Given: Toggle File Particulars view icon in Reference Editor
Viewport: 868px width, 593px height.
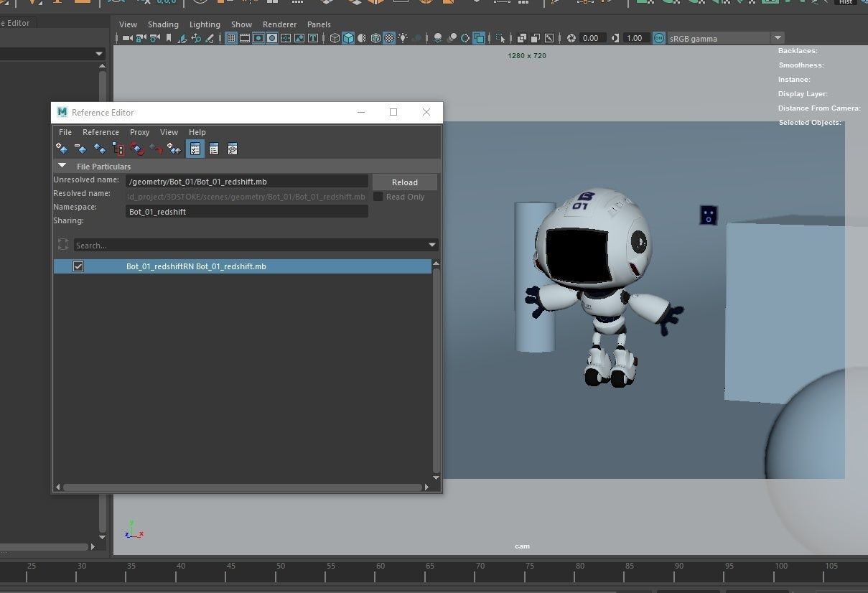Looking at the screenshot, I should click(x=195, y=149).
